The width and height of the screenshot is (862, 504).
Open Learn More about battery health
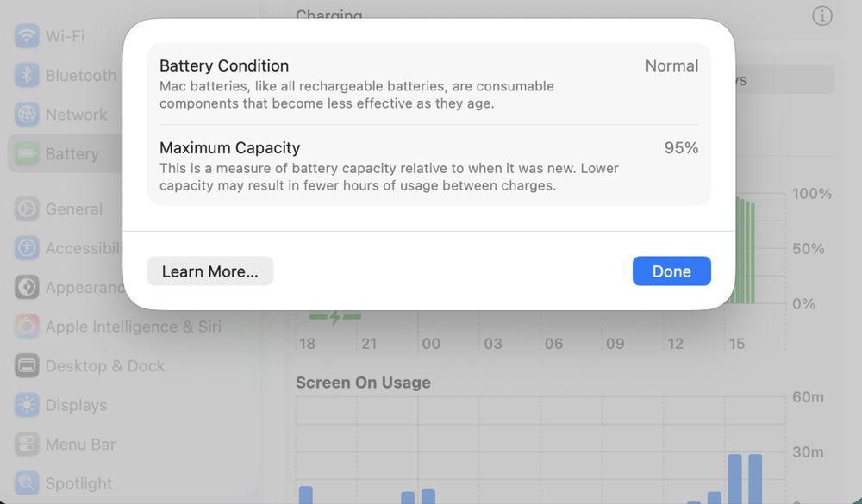[x=210, y=271]
